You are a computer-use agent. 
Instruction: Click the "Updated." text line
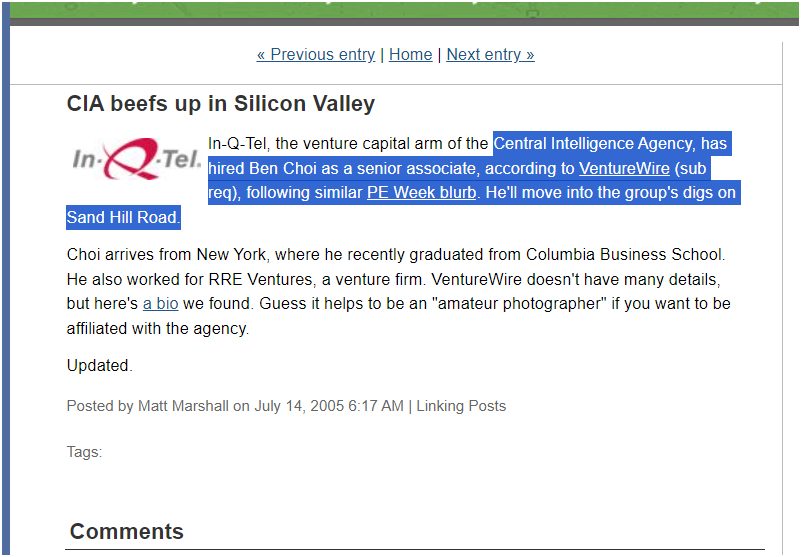click(99, 365)
